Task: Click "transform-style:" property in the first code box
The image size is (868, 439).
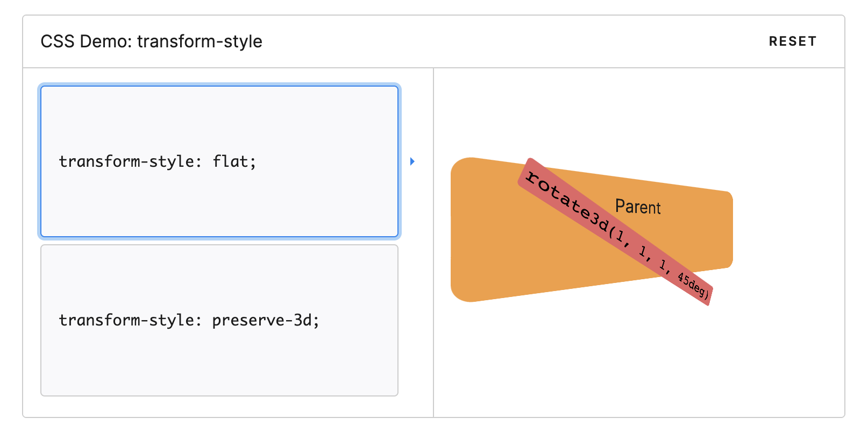Action: [130, 161]
